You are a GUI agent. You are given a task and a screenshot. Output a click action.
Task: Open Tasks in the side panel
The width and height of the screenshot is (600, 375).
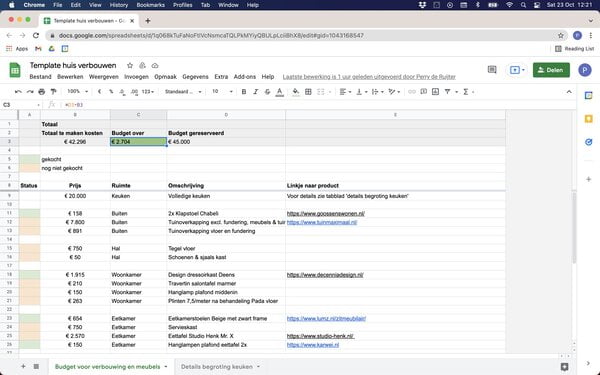[x=589, y=142]
